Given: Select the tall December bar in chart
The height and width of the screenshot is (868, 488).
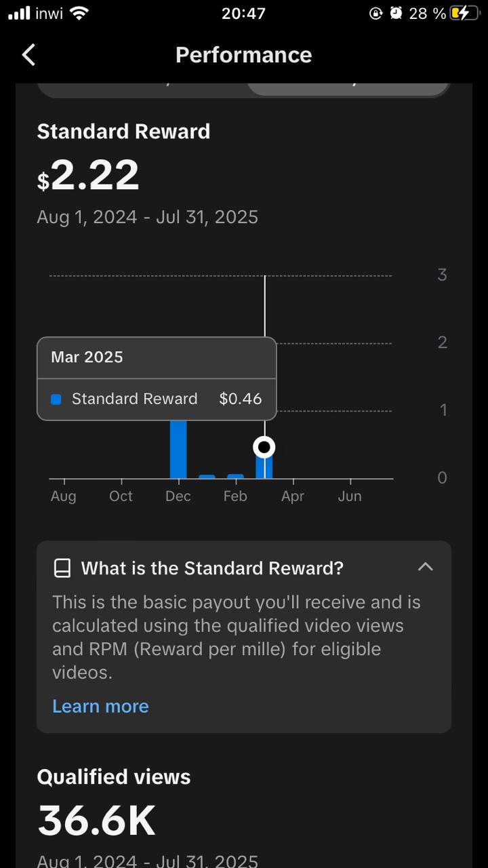Looking at the screenshot, I should [x=178, y=449].
